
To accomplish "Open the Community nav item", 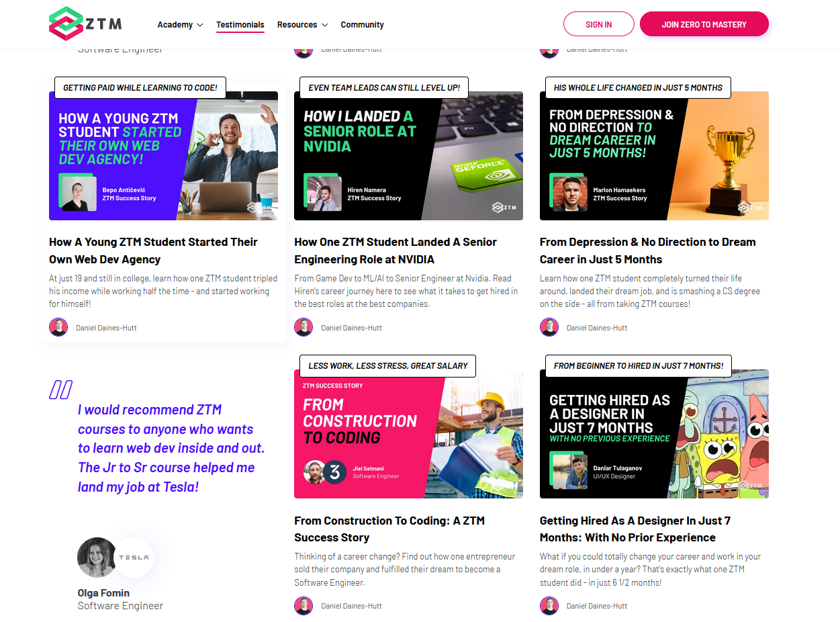I will (x=362, y=25).
